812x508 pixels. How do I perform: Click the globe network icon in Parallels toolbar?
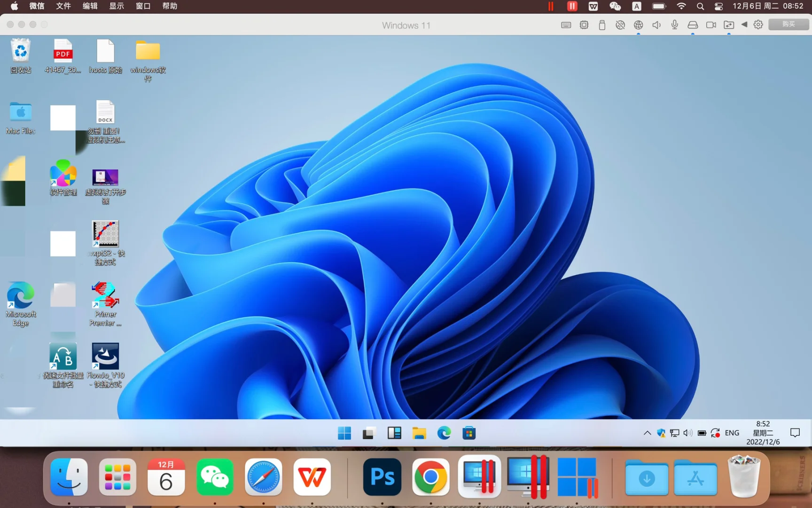click(x=638, y=25)
